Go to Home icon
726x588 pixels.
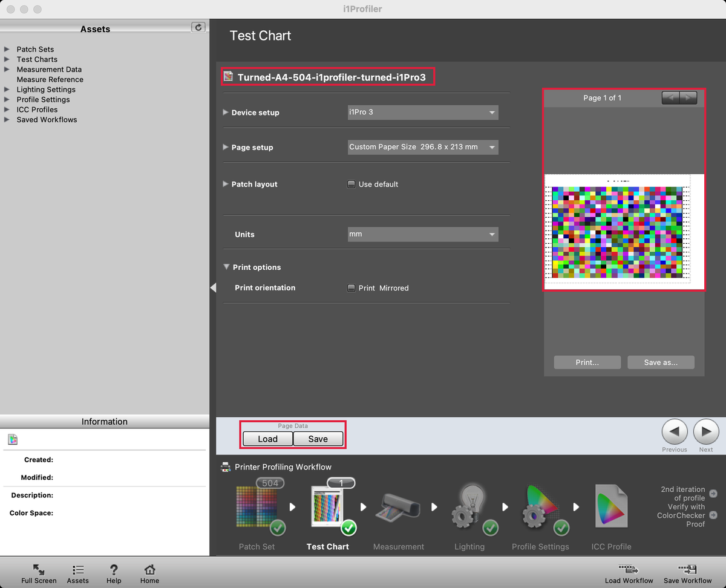tap(149, 570)
